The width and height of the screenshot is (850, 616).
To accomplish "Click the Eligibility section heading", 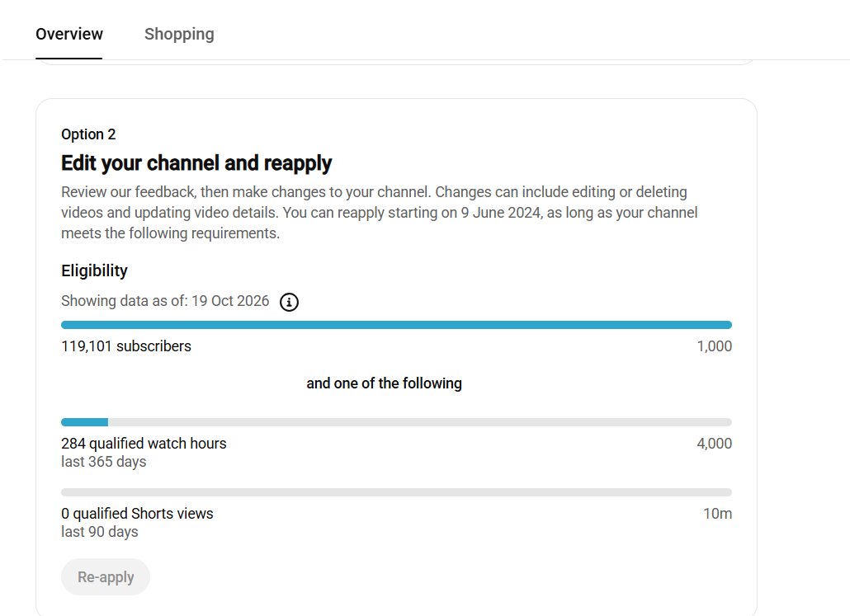I will 94,270.
